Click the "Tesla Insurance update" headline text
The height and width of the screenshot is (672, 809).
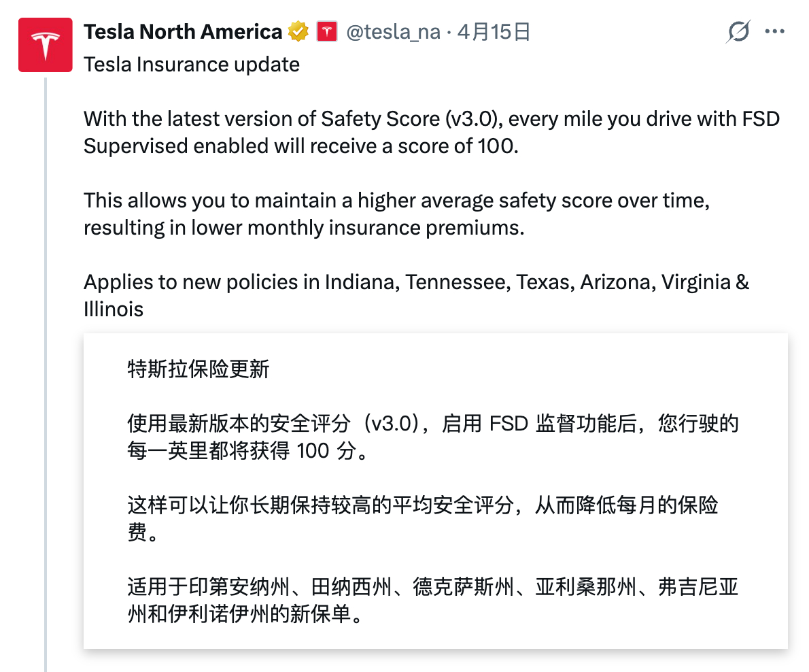pos(191,65)
